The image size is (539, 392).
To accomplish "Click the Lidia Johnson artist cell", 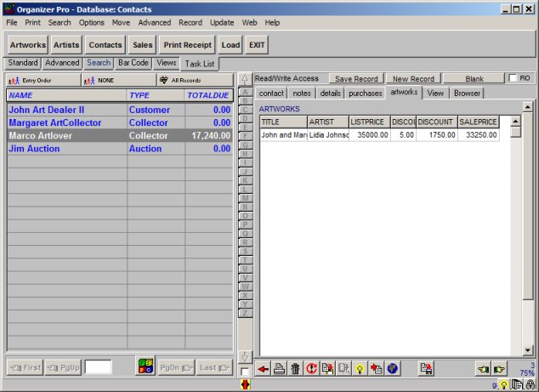I will [328, 135].
